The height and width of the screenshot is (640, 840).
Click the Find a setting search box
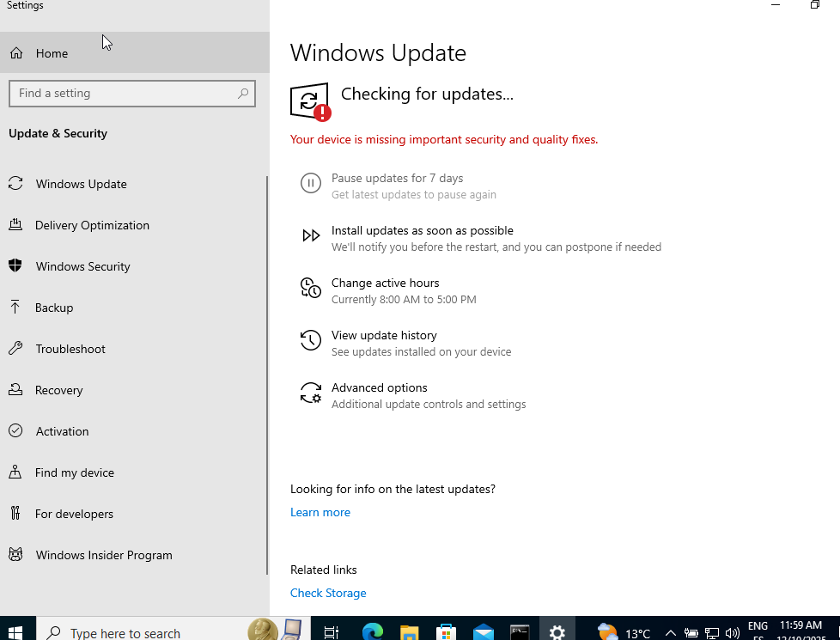pyautogui.click(x=125, y=94)
